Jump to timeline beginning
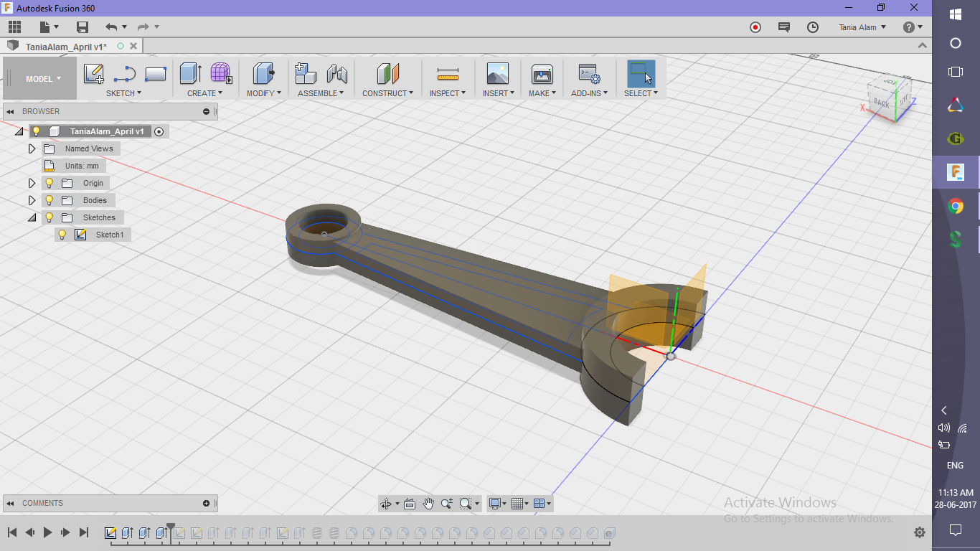980x551 pixels. (12, 532)
